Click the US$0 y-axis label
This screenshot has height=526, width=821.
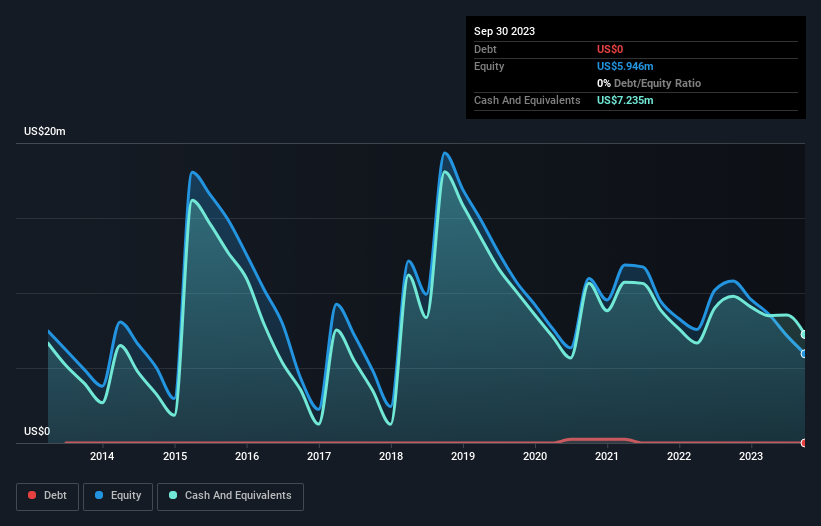coord(37,431)
